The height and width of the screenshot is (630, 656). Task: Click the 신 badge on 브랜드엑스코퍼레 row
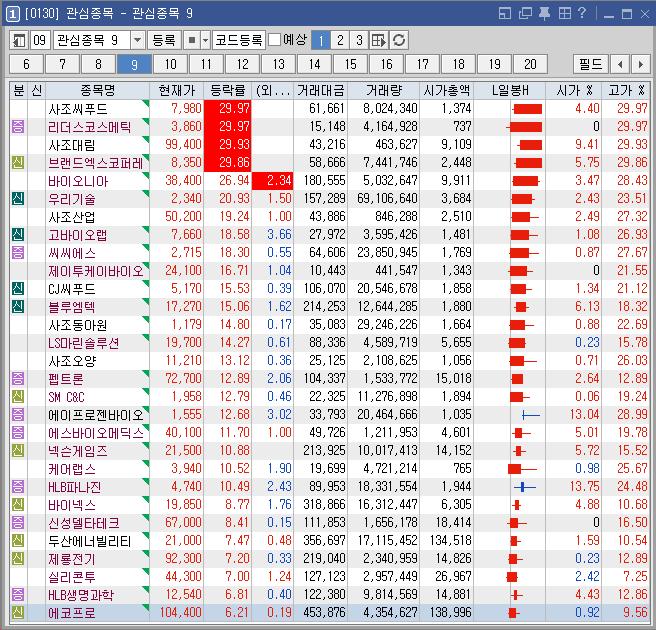pyautogui.click(x=18, y=162)
